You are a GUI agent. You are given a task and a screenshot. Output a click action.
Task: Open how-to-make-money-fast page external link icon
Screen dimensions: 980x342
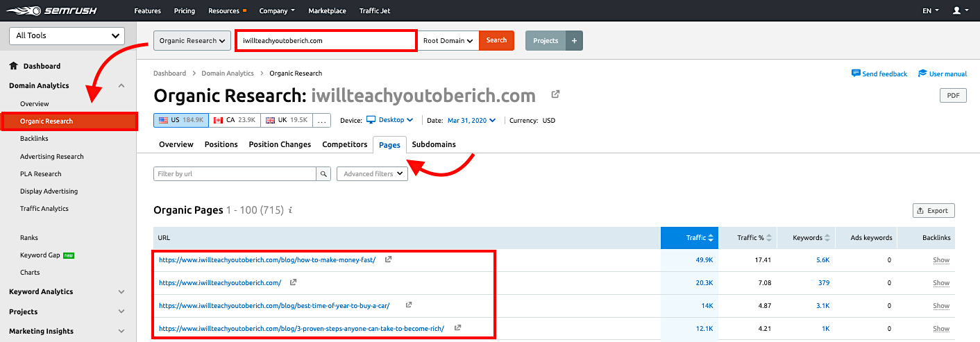tap(388, 259)
